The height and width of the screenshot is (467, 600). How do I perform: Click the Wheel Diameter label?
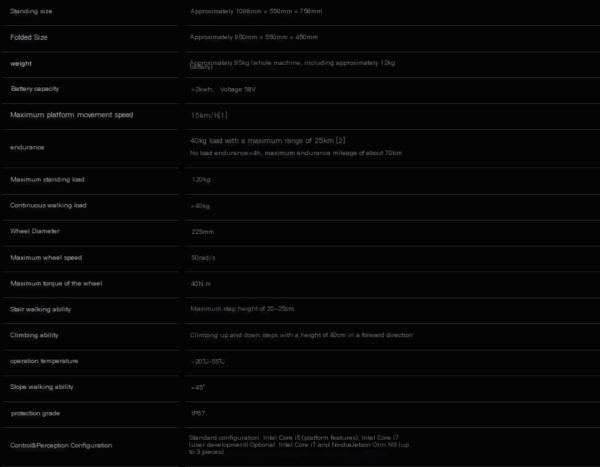coord(35,231)
